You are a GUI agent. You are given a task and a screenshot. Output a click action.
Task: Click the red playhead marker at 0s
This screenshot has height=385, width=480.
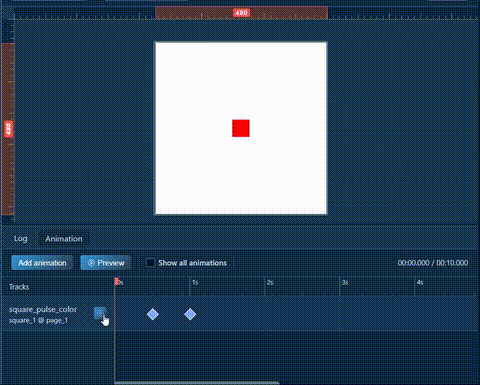pos(116,282)
